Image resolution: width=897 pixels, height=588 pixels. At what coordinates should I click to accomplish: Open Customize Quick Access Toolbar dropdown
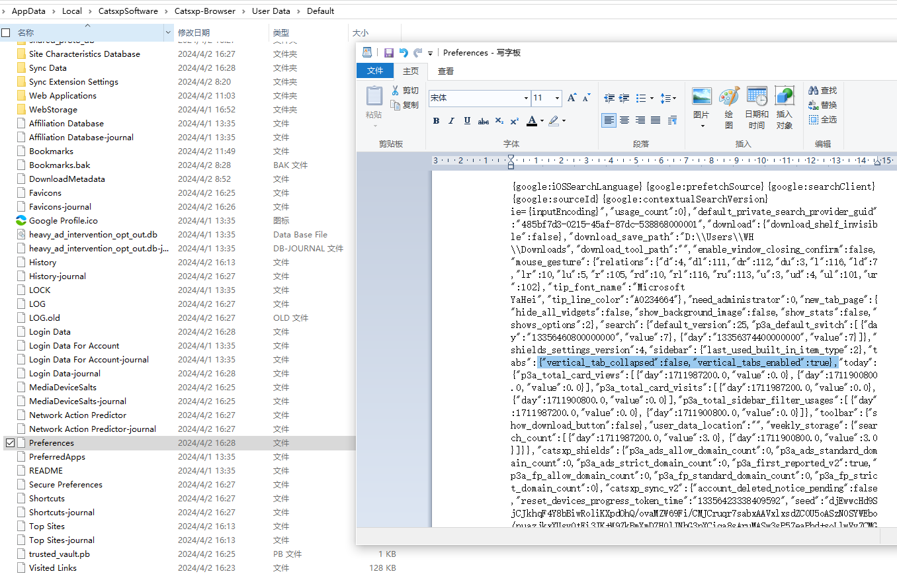coord(431,53)
